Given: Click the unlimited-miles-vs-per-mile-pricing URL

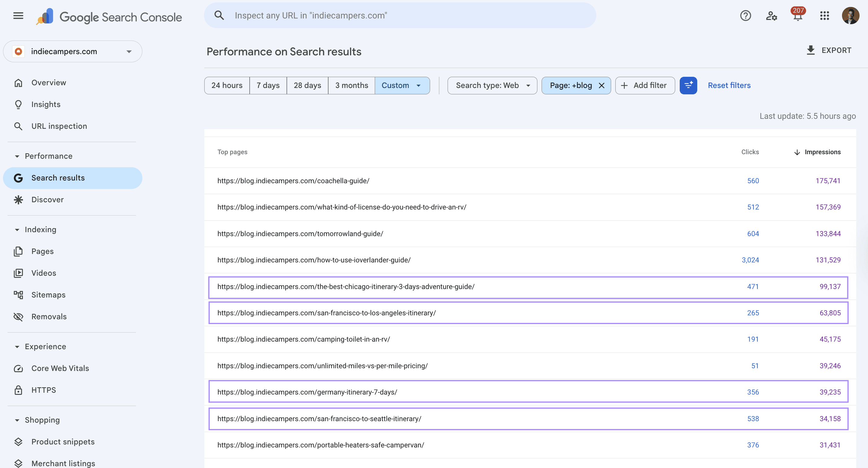Looking at the screenshot, I should [x=322, y=366].
